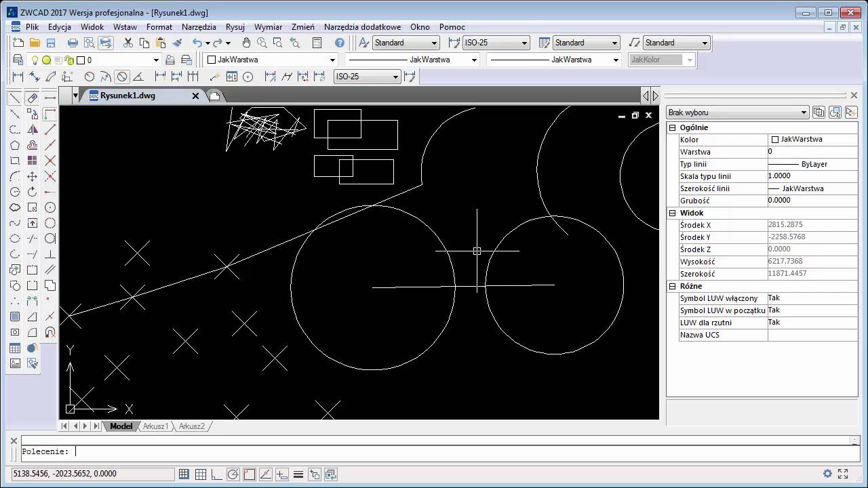Select the Rotate tool
The height and width of the screenshot is (488, 868).
click(x=33, y=192)
